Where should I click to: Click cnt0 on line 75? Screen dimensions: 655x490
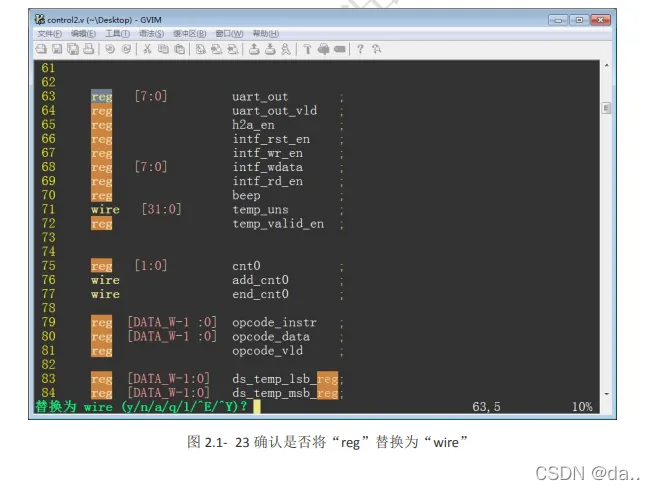[x=246, y=266]
